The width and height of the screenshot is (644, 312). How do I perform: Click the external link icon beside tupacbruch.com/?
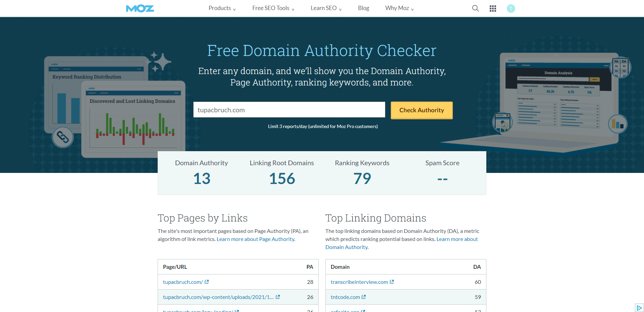click(207, 282)
